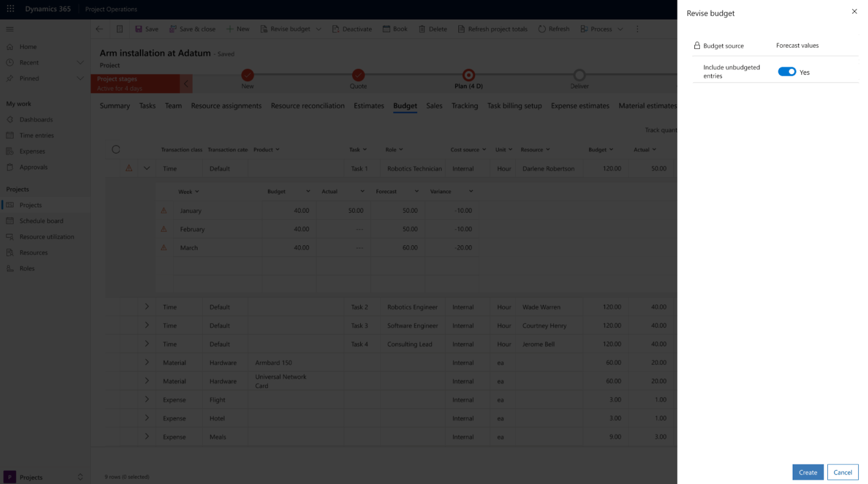Collapse the Project stages flyout chevron
The image size is (868, 484).
click(186, 84)
